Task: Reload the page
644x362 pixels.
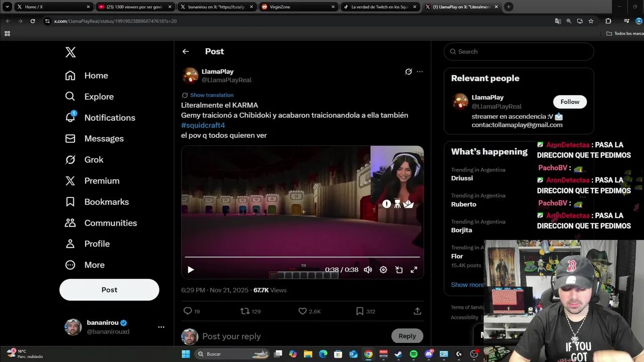Action: [x=33, y=21]
